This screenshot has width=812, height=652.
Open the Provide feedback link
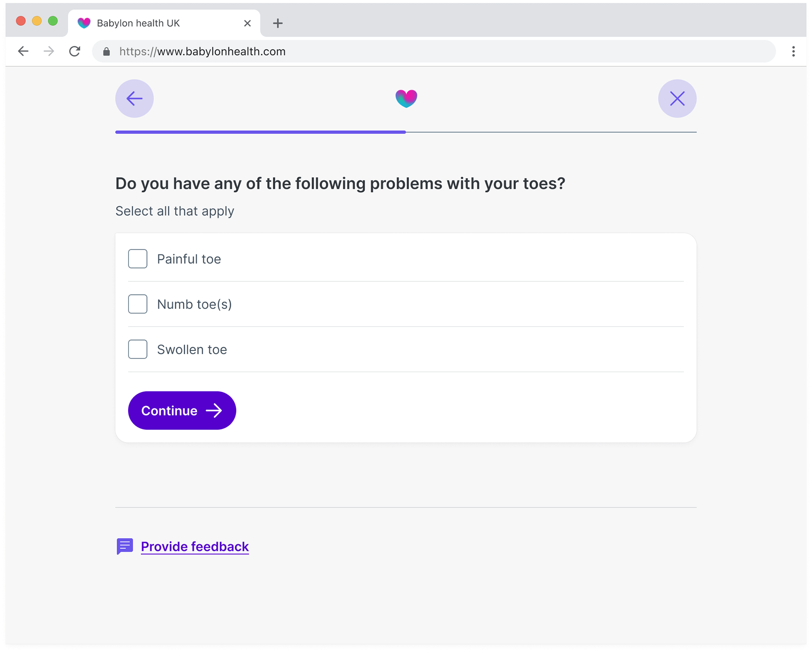click(x=195, y=547)
